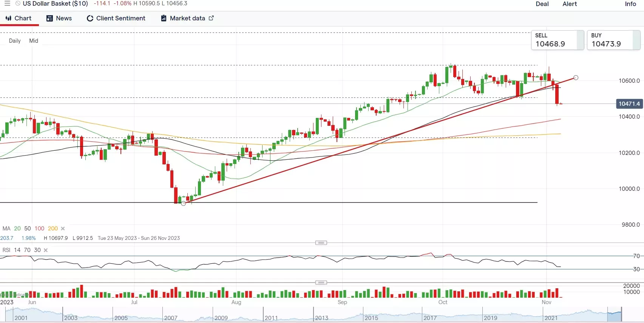Click the external link icon beside Market data
644x323 pixels.
211,18
